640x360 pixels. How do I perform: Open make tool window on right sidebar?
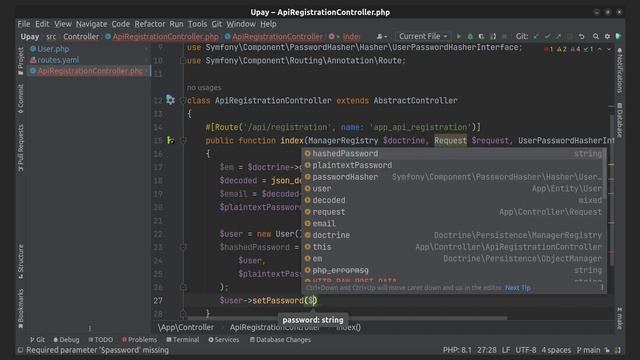(x=620, y=318)
